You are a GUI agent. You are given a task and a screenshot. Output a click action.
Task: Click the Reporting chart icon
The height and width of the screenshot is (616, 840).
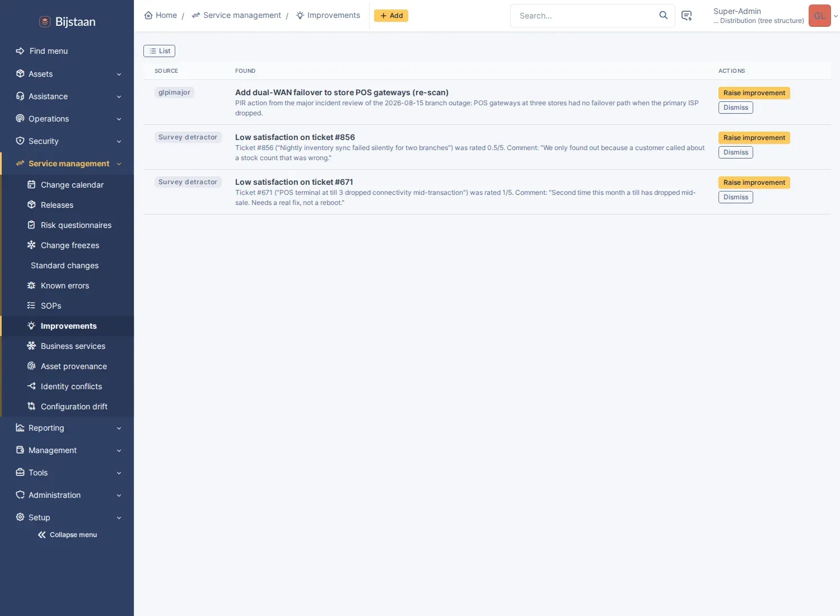[x=20, y=427]
